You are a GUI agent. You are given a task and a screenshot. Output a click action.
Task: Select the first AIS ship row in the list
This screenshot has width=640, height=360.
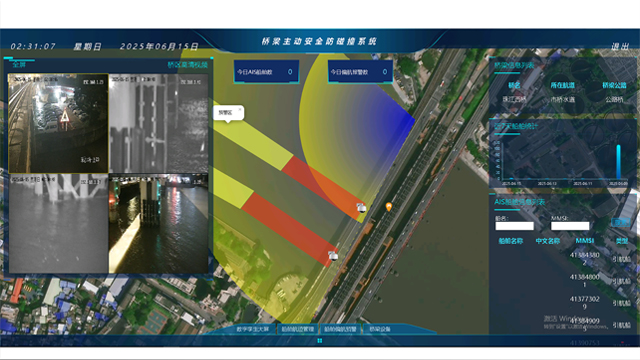[563, 259]
